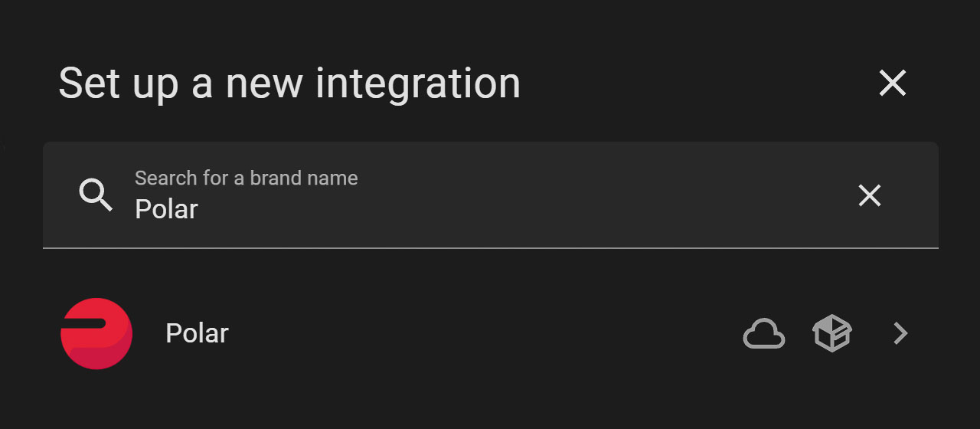The image size is (980, 429).
Task: Click empty area of the Polar result row
Action: (x=482, y=334)
